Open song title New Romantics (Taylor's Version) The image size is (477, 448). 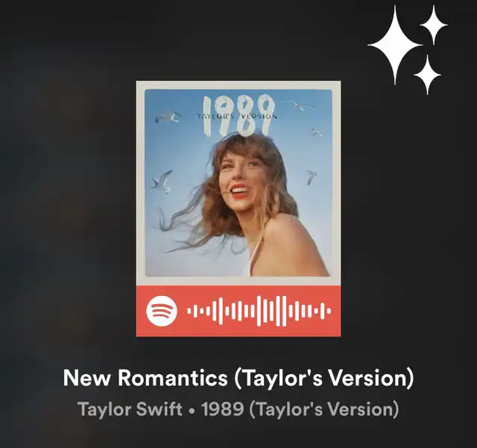pyautogui.click(x=238, y=378)
